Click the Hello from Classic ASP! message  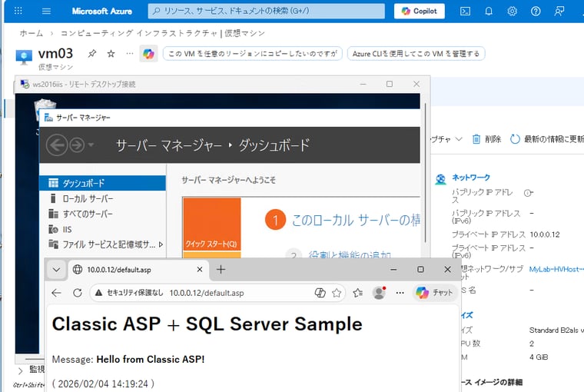pos(151,359)
